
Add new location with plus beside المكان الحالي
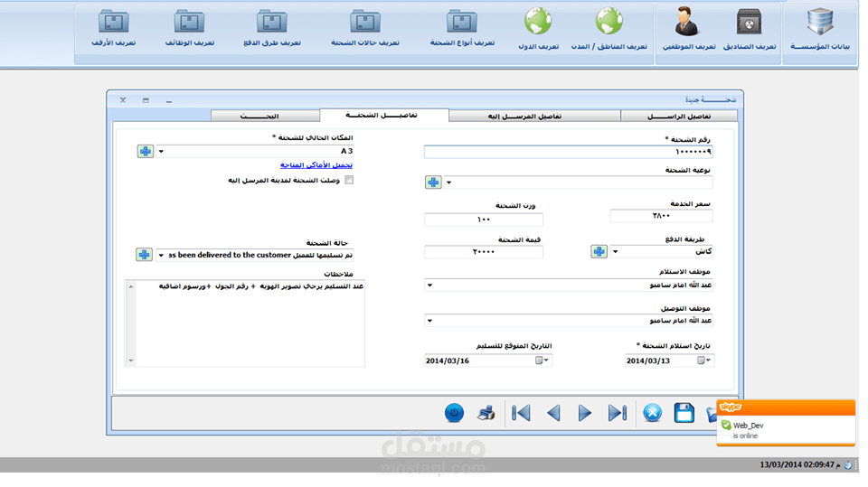coord(145,151)
